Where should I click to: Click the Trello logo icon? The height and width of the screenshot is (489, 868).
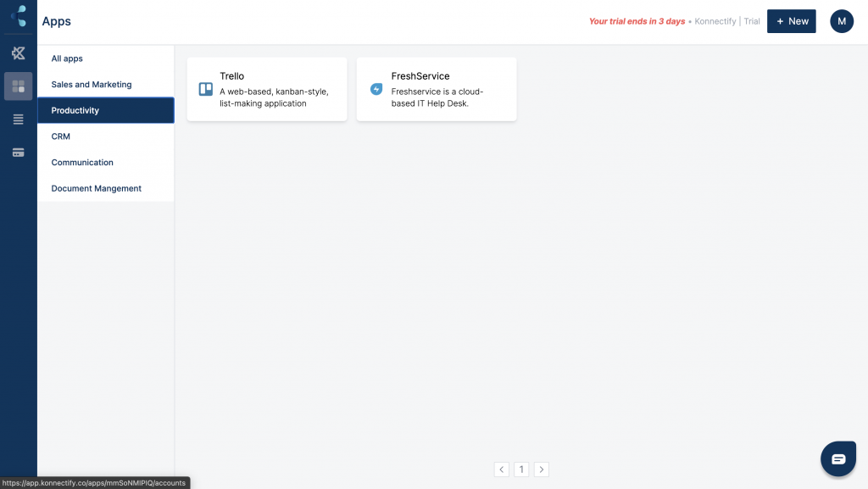pos(206,89)
